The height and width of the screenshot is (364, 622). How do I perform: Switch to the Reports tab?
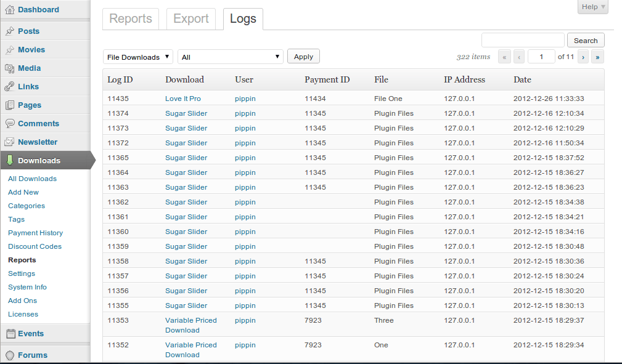click(x=131, y=19)
